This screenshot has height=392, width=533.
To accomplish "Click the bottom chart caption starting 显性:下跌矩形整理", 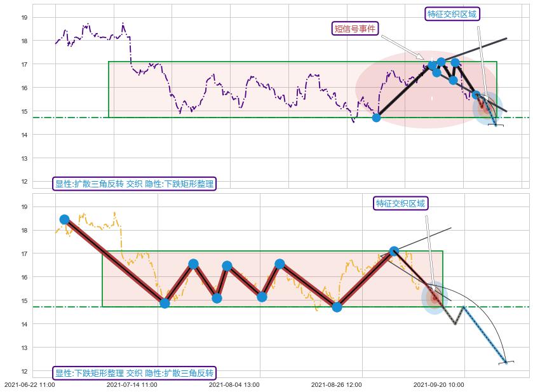I will tap(135, 373).
